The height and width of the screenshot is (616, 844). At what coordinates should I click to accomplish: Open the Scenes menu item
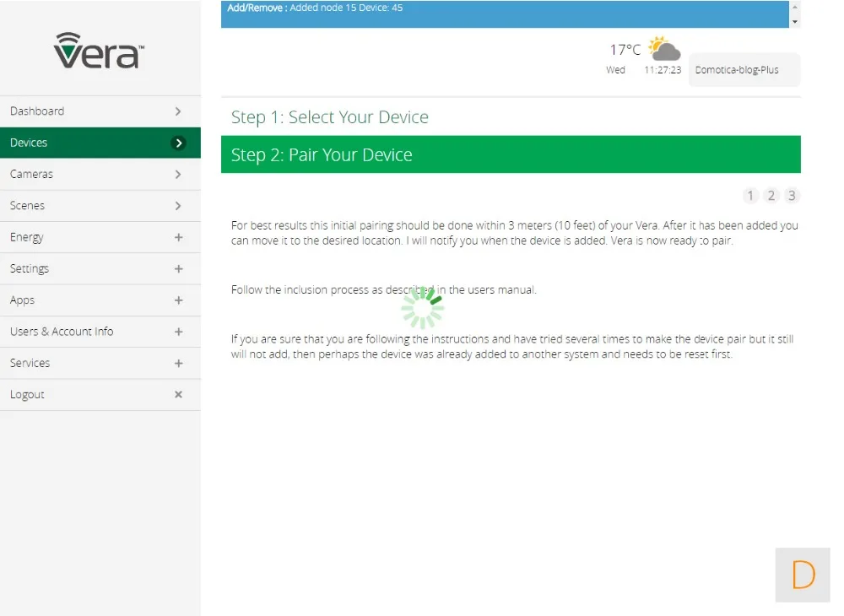pyautogui.click(x=100, y=206)
